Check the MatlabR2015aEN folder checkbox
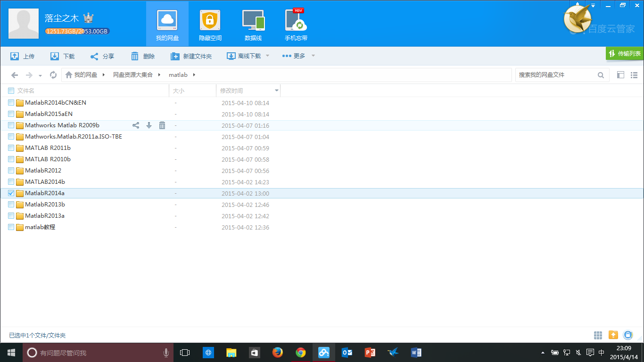644x362 pixels. [x=11, y=114]
